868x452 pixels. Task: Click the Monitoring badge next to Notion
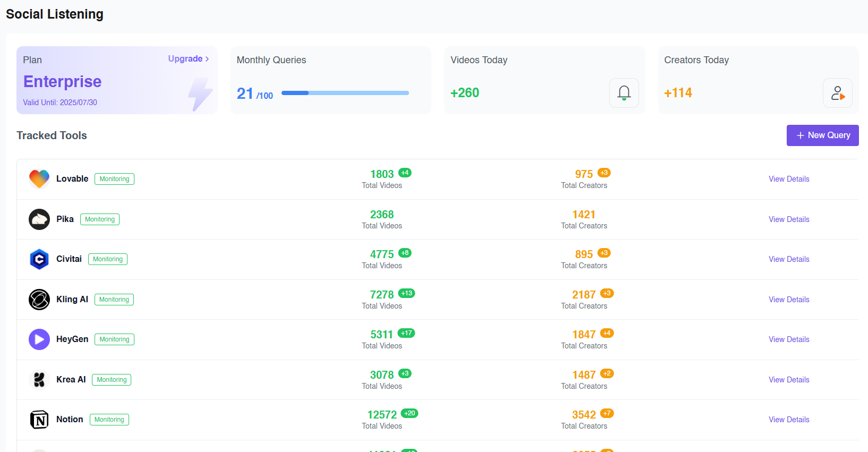[109, 420]
